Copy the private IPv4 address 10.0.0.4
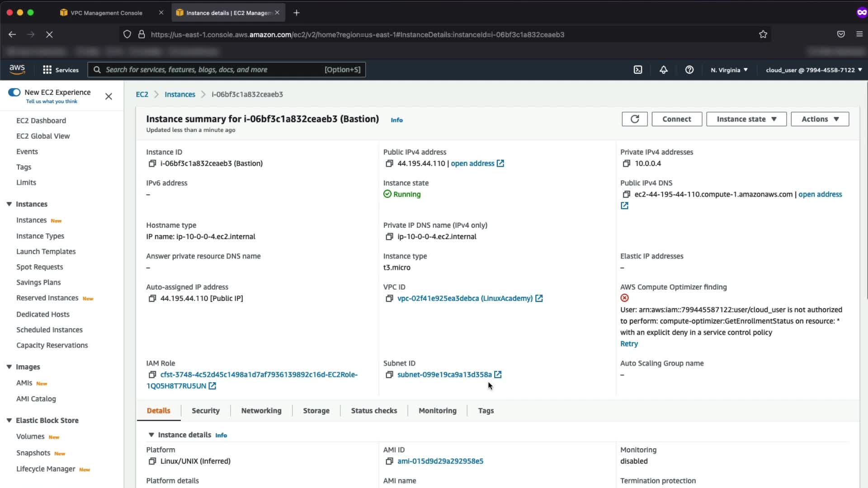868x488 pixels. [x=626, y=164]
